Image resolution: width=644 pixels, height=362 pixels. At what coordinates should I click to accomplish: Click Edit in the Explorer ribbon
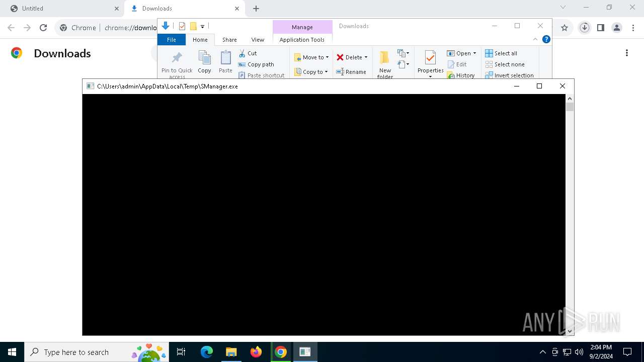[x=457, y=64]
